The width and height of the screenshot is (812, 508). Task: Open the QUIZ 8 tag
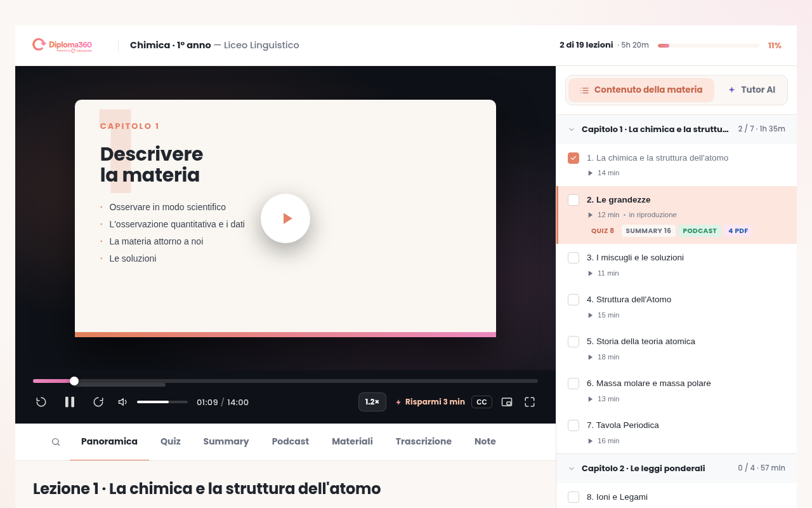coord(603,231)
